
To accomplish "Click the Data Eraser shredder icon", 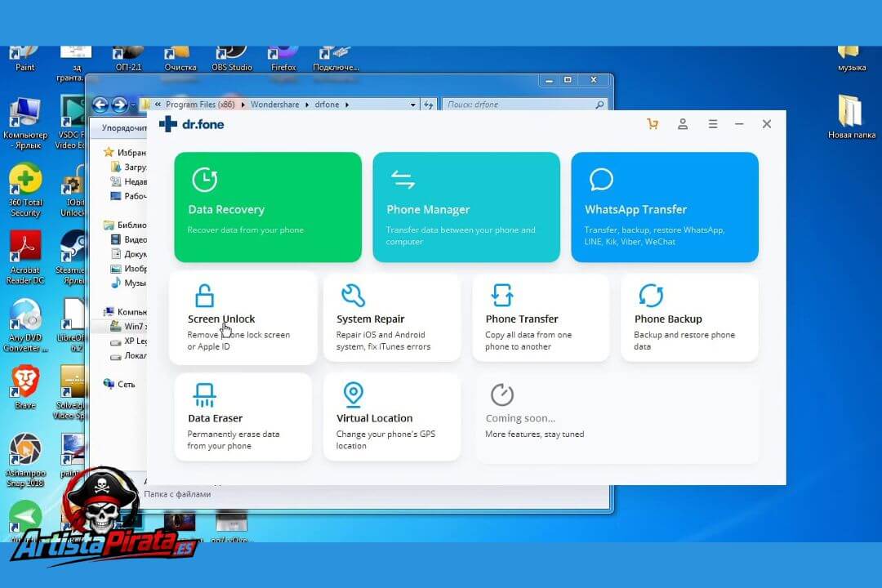I will (204, 394).
